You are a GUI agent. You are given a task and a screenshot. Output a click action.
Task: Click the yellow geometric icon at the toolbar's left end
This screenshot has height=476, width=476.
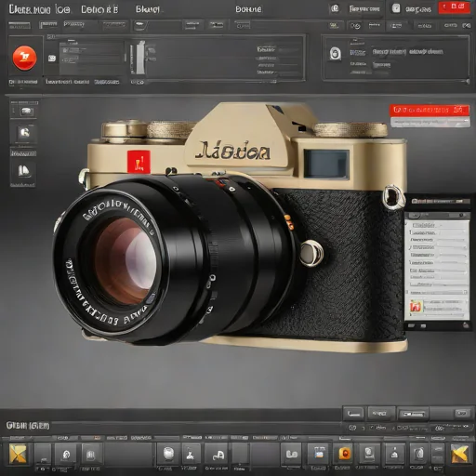pyautogui.click(x=18, y=454)
